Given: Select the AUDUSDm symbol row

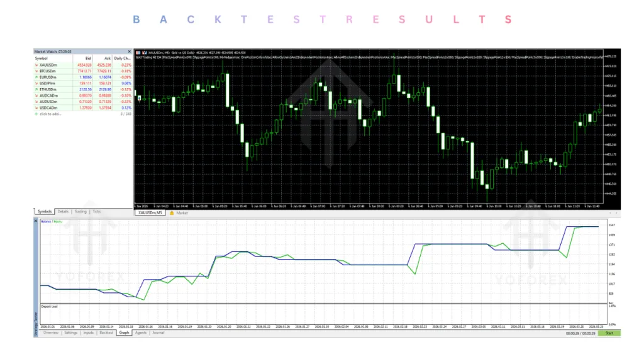Looking at the screenshot, I should tap(83, 102).
